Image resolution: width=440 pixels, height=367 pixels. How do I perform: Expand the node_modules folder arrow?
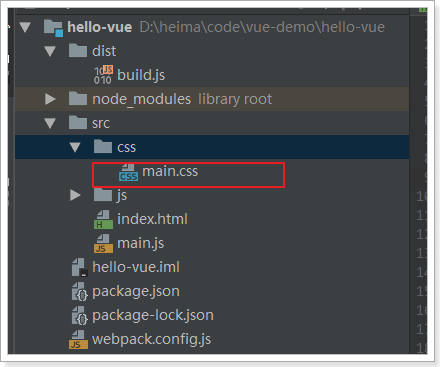click(x=50, y=99)
